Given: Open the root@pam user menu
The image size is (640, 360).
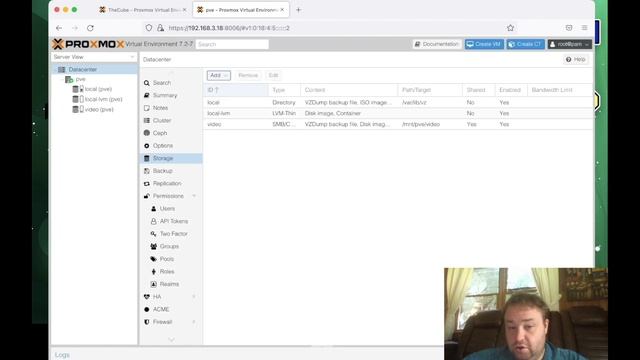Looking at the screenshot, I should click(x=570, y=44).
